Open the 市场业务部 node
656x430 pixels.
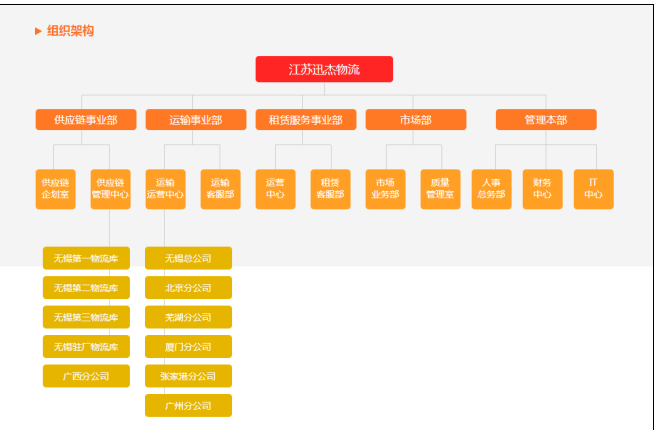(385, 189)
